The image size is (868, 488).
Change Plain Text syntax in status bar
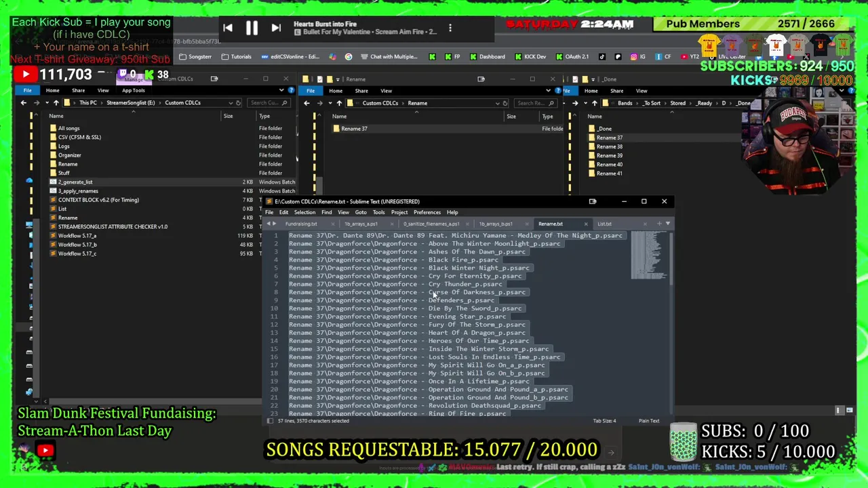point(649,421)
